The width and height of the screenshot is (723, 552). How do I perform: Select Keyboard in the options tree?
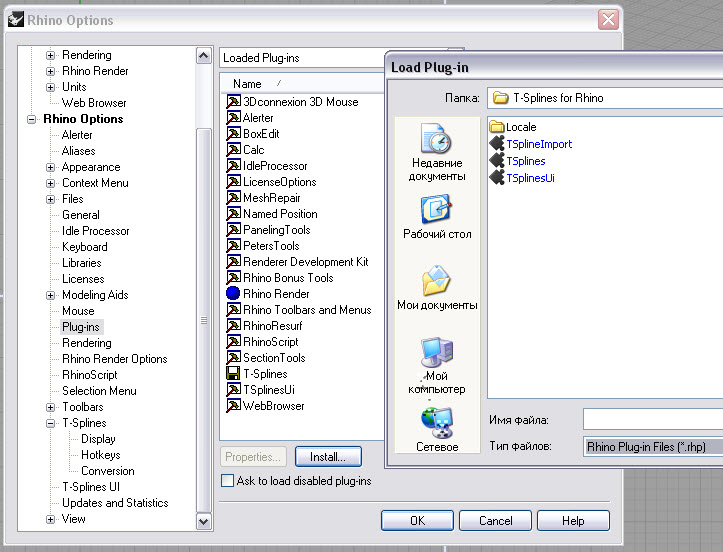tap(84, 247)
